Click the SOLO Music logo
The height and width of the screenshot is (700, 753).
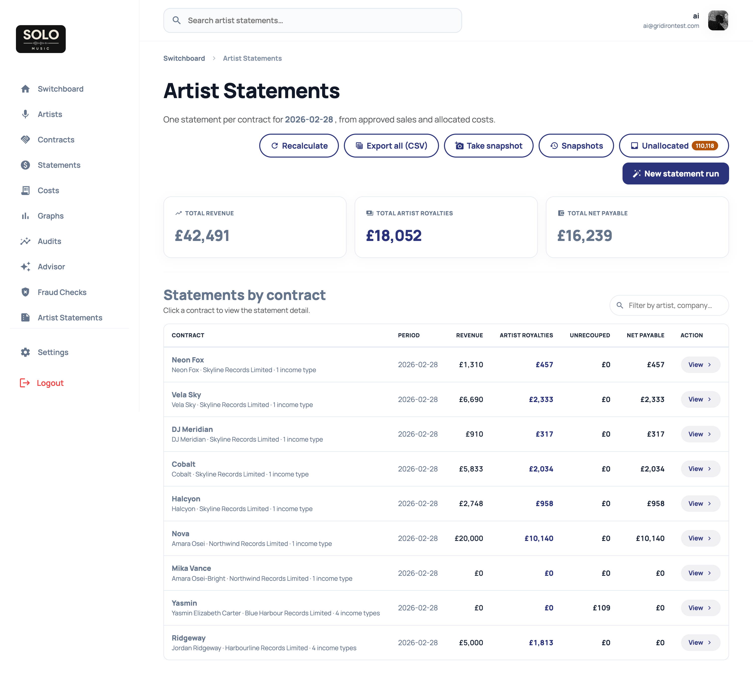tap(41, 39)
